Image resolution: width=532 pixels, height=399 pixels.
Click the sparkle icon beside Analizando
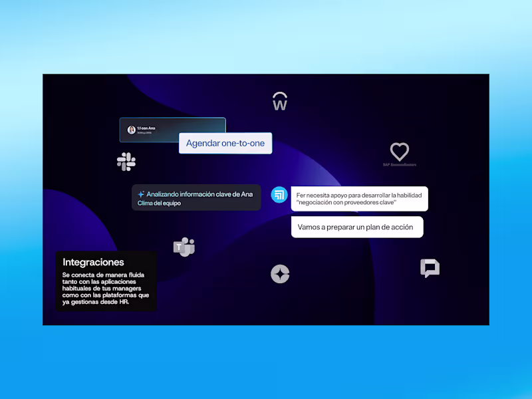141,194
